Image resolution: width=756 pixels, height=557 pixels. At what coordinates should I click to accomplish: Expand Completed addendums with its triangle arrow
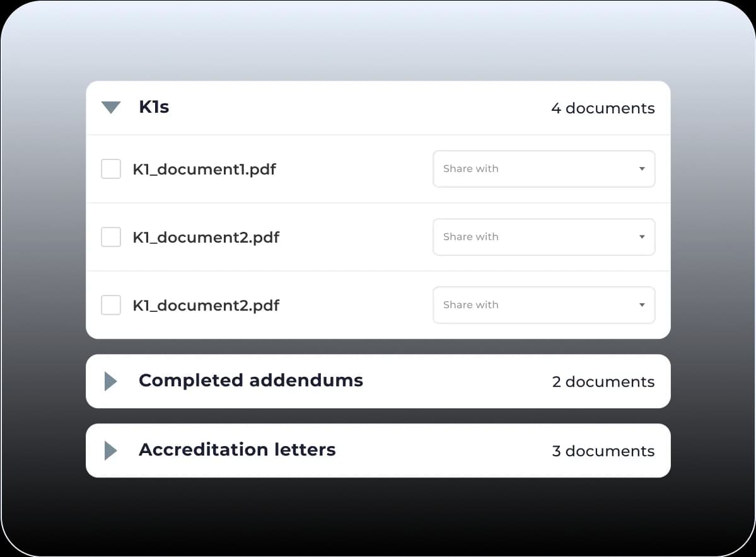[111, 381]
